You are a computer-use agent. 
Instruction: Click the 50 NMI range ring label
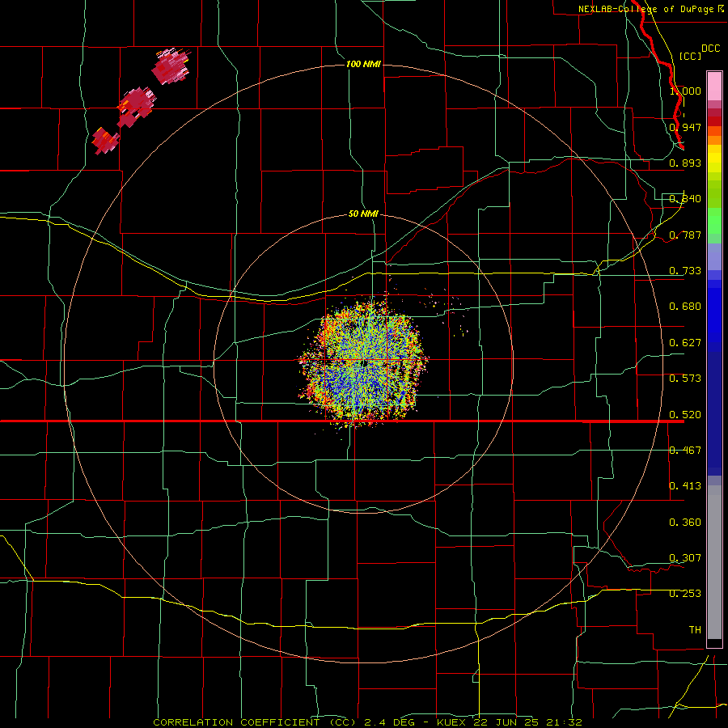[x=363, y=214]
